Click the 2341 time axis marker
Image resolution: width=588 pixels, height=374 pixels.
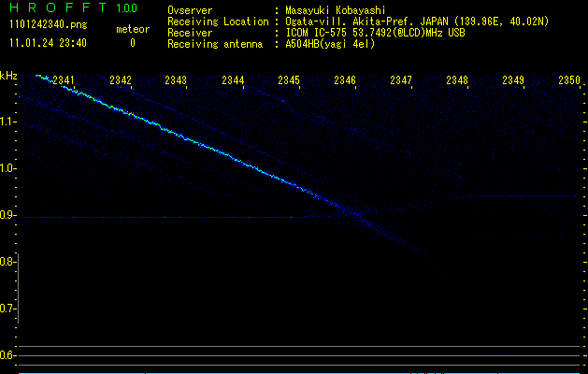[64, 80]
